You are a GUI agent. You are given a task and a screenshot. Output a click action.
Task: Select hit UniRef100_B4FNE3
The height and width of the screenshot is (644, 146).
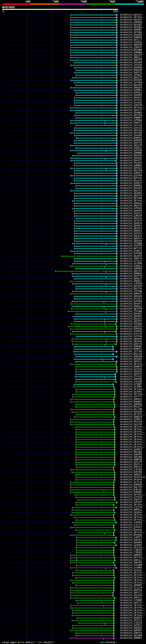131,90
